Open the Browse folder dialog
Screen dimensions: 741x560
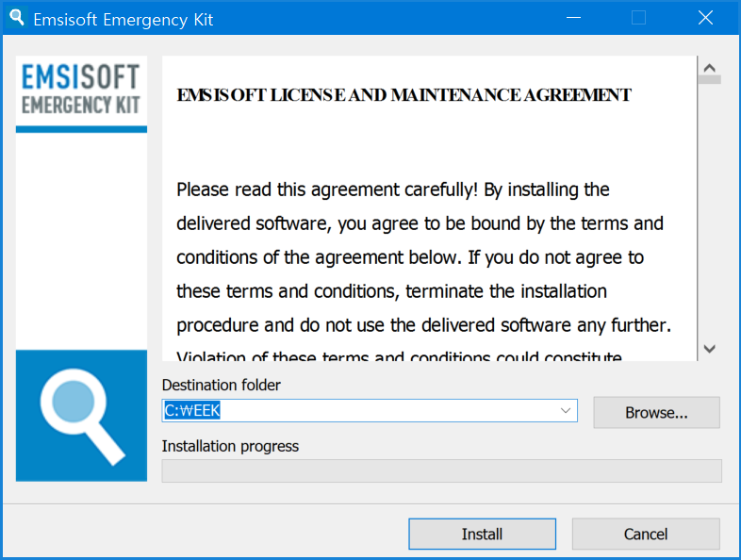(656, 413)
